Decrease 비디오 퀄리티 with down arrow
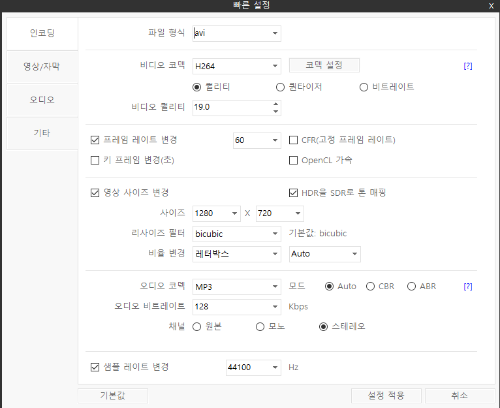The height and width of the screenshot is (408, 500). (276, 111)
